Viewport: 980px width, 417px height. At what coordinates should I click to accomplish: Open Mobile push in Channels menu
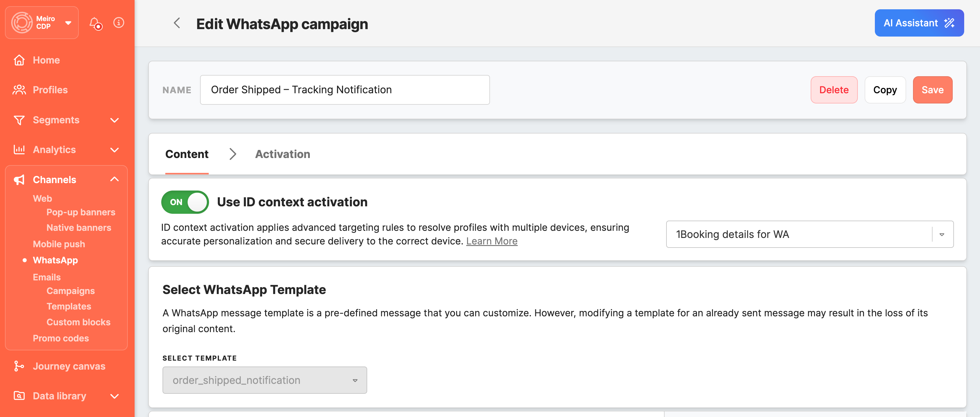pos(59,244)
